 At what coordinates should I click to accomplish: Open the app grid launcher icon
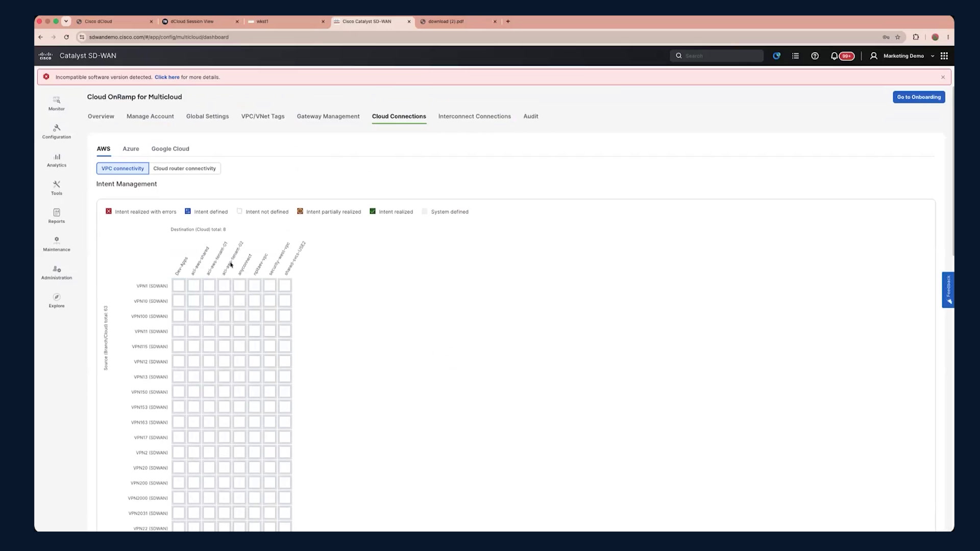(x=944, y=56)
